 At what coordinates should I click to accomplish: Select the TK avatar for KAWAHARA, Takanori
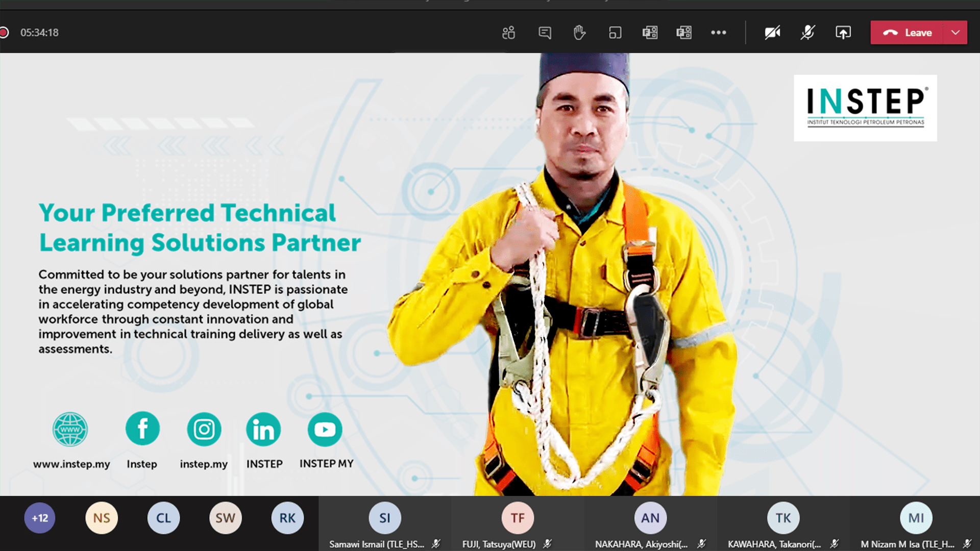(x=783, y=518)
